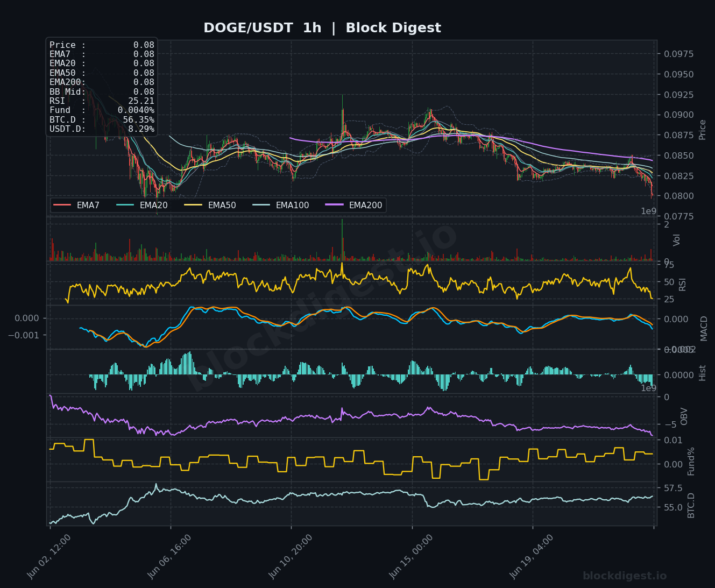This screenshot has width=715, height=588.
Task: Click the Fund value 0.0040% in info box
Action: (x=136, y=110)
